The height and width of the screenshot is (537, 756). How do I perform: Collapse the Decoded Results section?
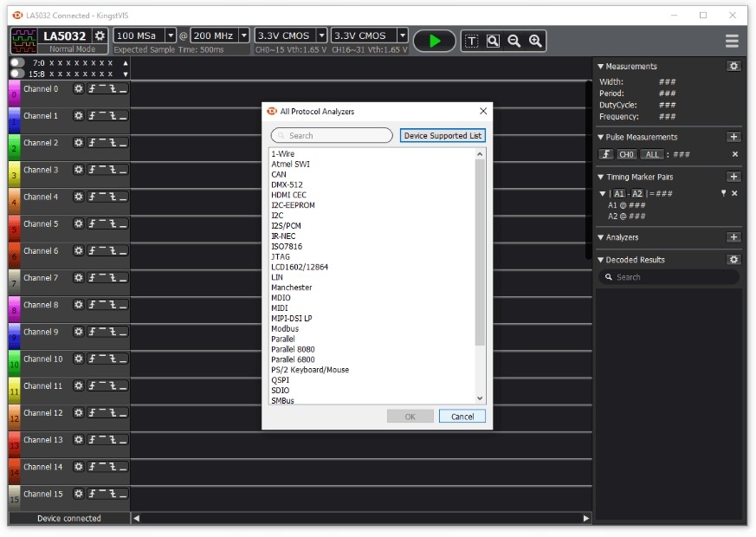tap(600, 261)
